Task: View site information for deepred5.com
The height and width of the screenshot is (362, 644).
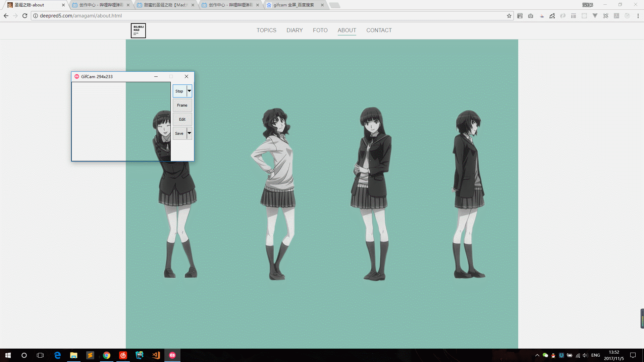Action: point(36,16)
